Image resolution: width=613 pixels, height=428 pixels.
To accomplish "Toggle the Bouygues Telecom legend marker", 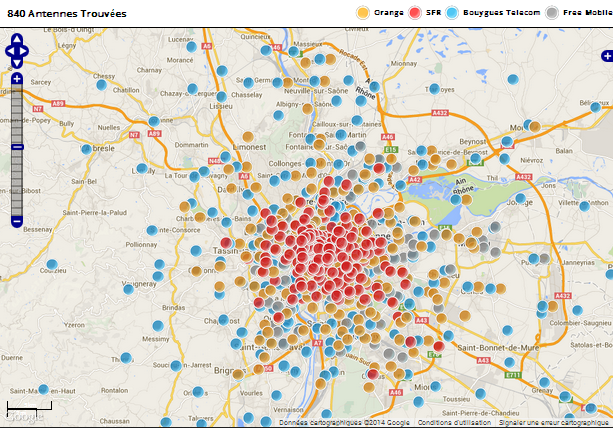I will click(452, 13).
